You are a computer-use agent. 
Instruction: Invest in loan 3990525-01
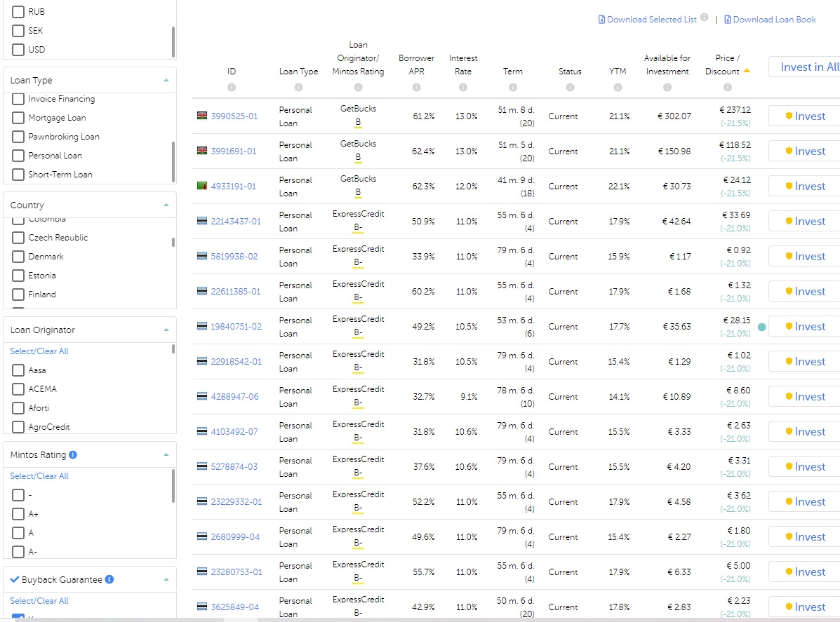click(805, 116)
